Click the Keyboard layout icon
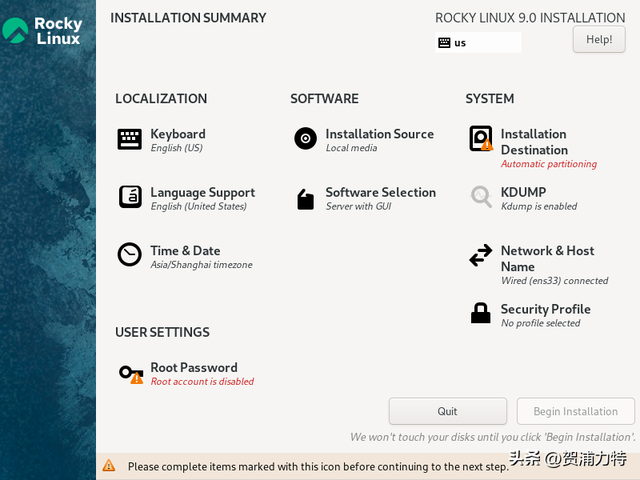Image resolution: width=640 pixels, height=480 pixels. [130, 140]
